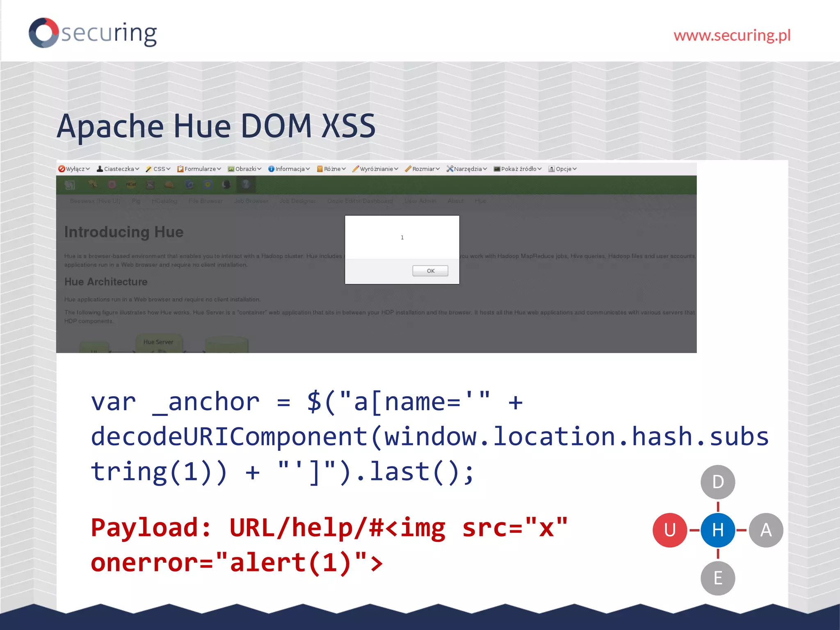Go to Beeswax (Hive UI) help link
840x630 pixels.
[x=95, y=201]
